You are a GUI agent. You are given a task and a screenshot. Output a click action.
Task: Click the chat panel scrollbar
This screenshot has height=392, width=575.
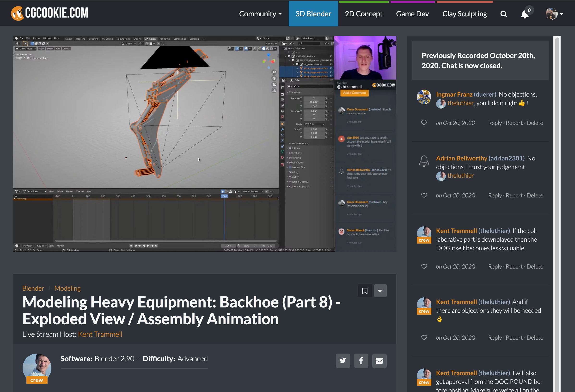click(x=557, y=198)
